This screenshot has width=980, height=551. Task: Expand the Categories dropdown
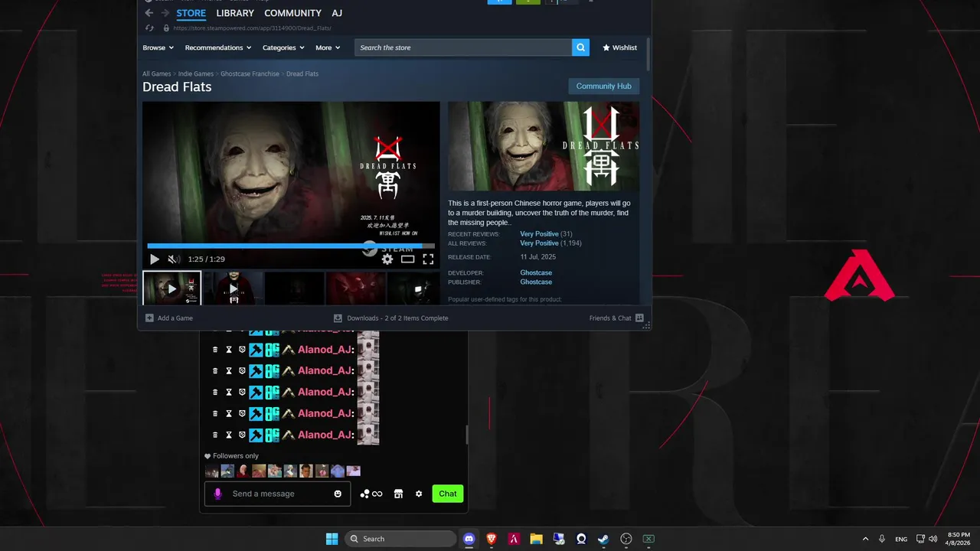(x=283, y=47)
